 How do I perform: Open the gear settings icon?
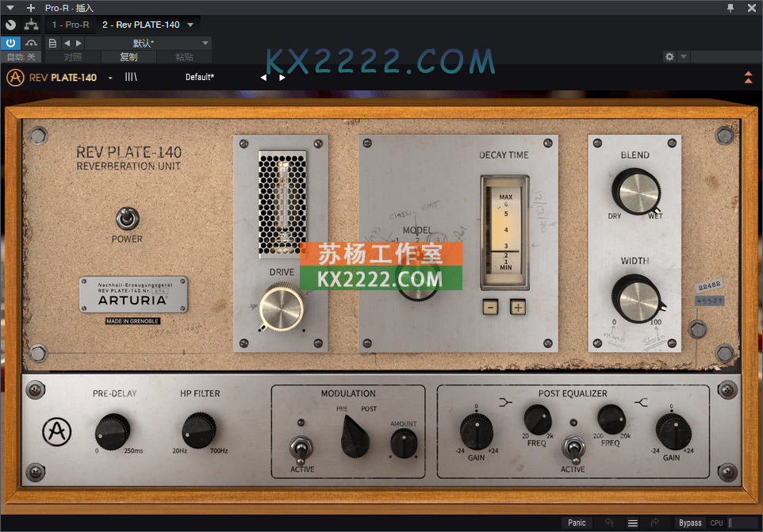pos(669,56)
